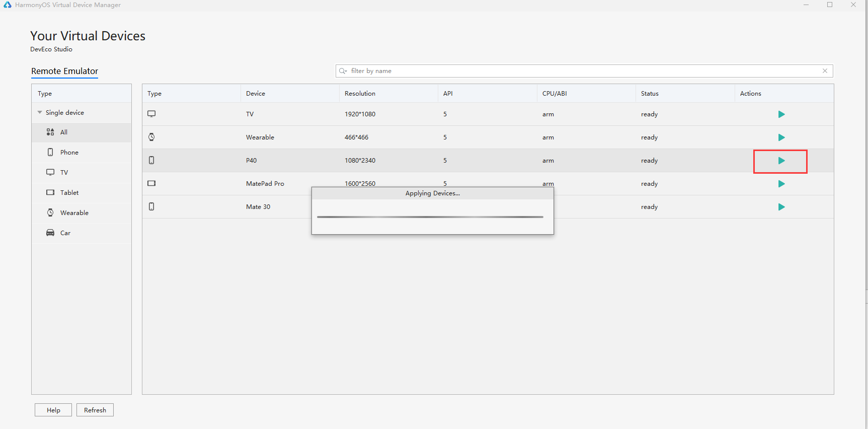Refresh the device list
This screenshot has width=868, height=429.
pos(95,410)
